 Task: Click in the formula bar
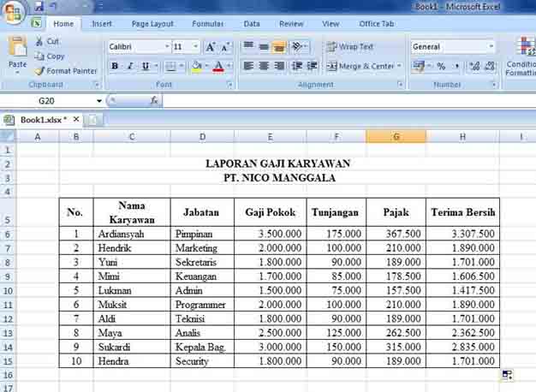[x=348, y=100]
